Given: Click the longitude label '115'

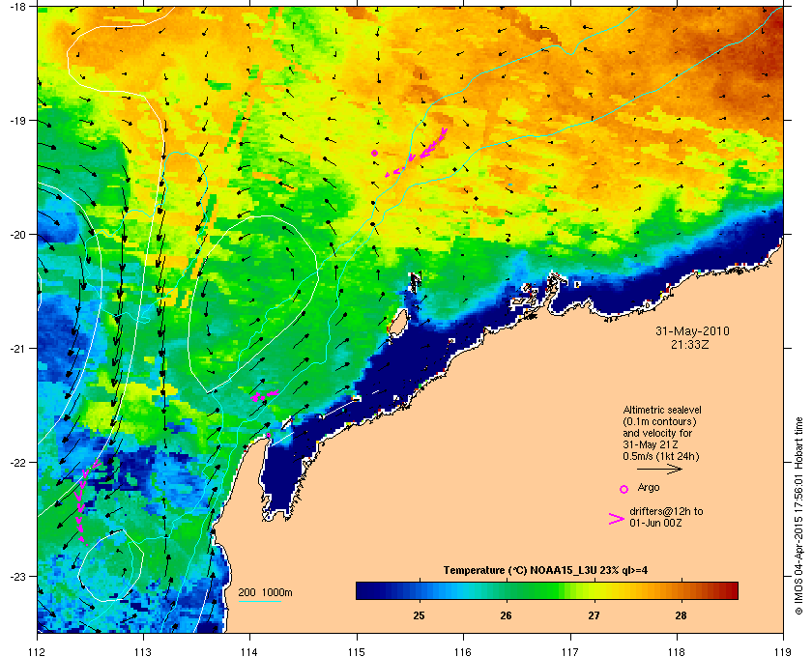Looking at the screenshot, I should coord(357,652).
